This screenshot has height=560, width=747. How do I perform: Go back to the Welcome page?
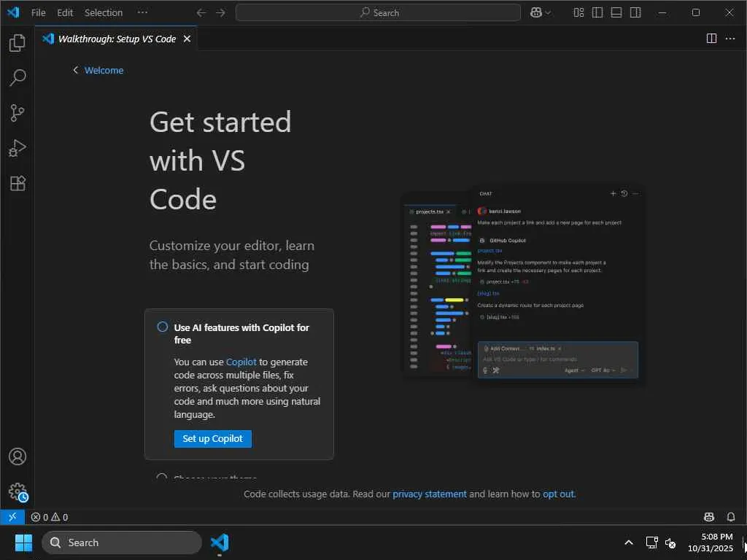click(x=98, y=71)
